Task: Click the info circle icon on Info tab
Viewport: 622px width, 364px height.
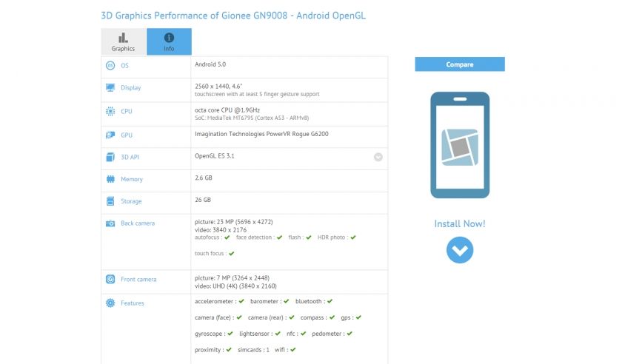Action: [169, 38]
